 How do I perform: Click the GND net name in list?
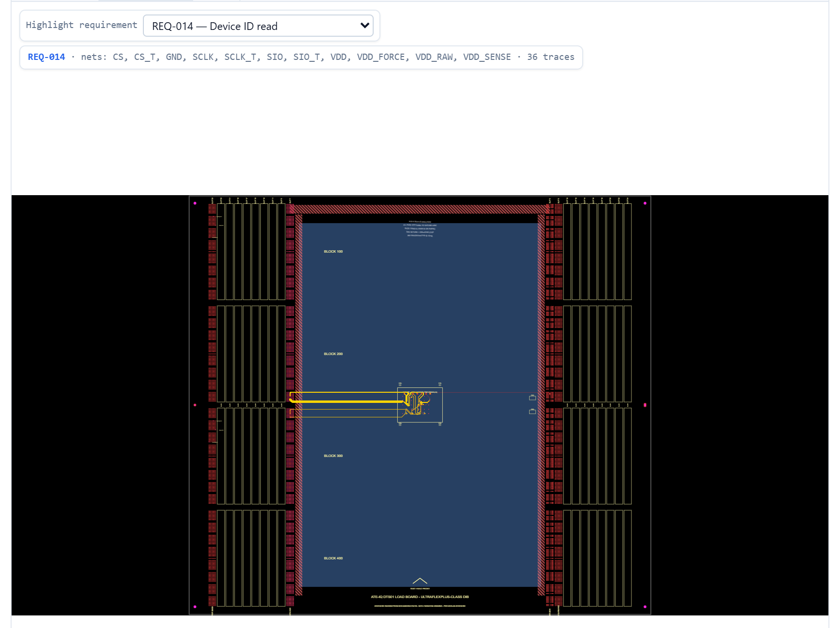(174, 57)
